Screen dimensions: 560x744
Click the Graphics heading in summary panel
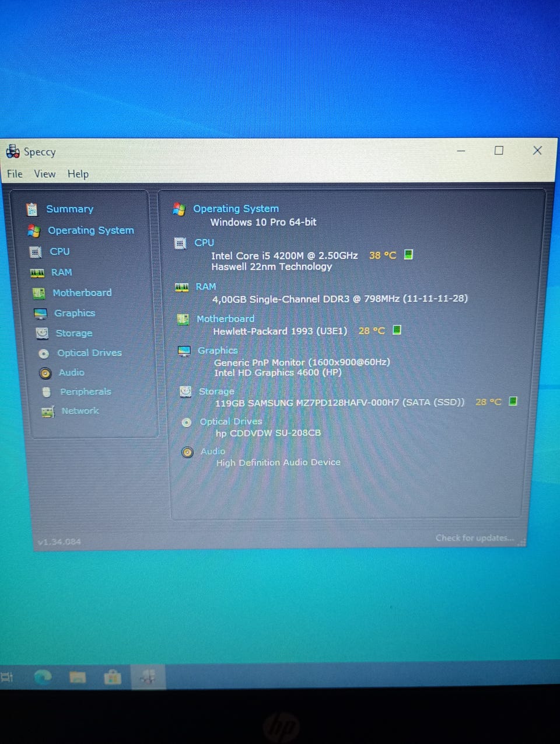[218, 351]
